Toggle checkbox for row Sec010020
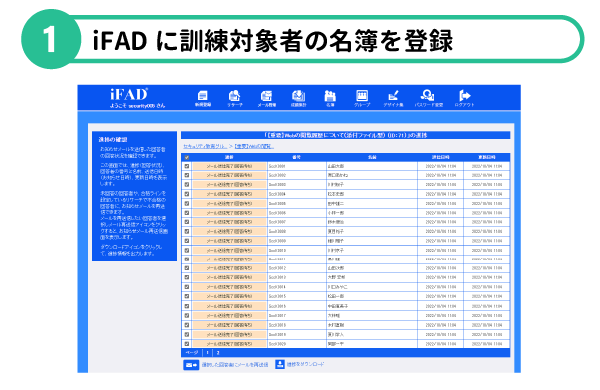The image size is (600, 390). (x=187, y=344)
